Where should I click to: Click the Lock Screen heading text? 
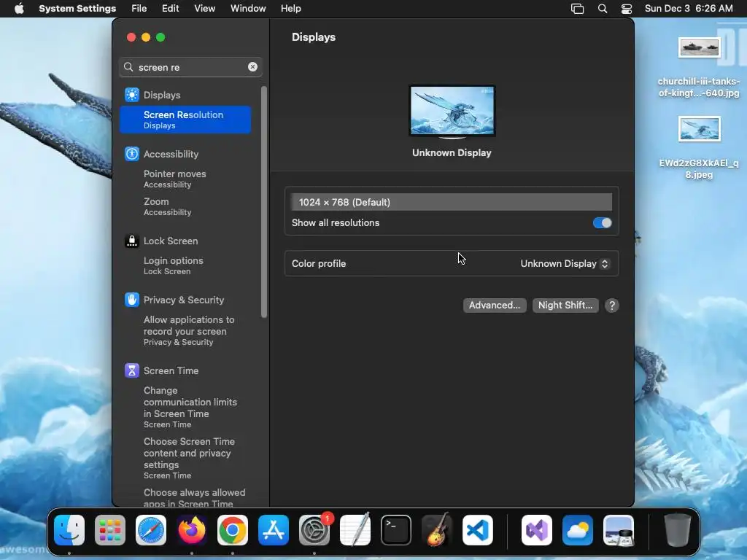[171, 241]
